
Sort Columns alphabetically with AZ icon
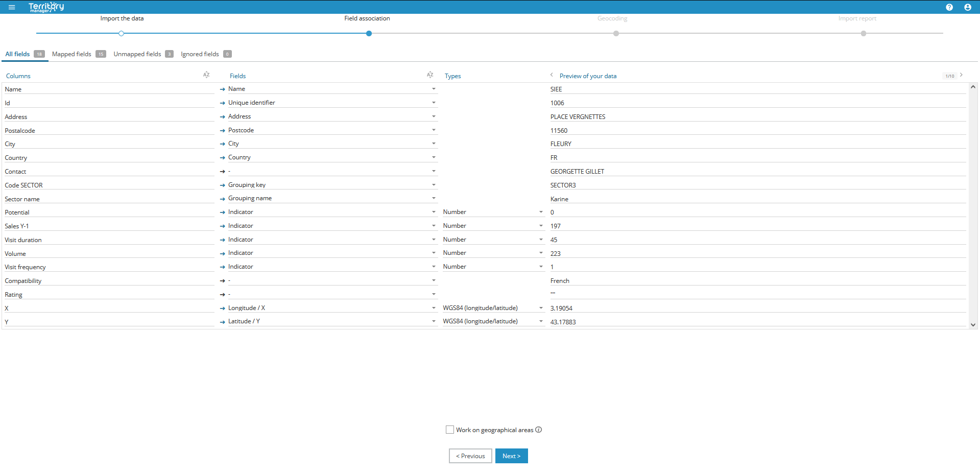pos(206,75)
